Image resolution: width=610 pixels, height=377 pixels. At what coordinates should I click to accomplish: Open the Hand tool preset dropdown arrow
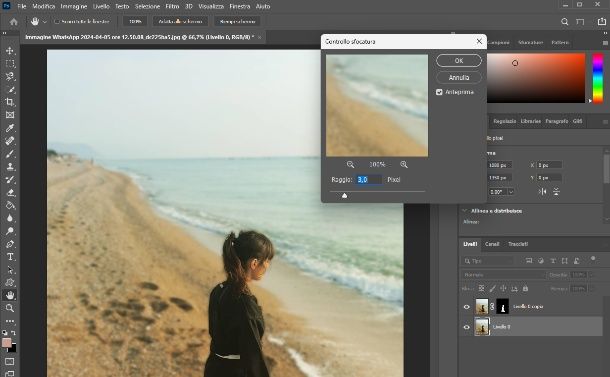point(45,22)
